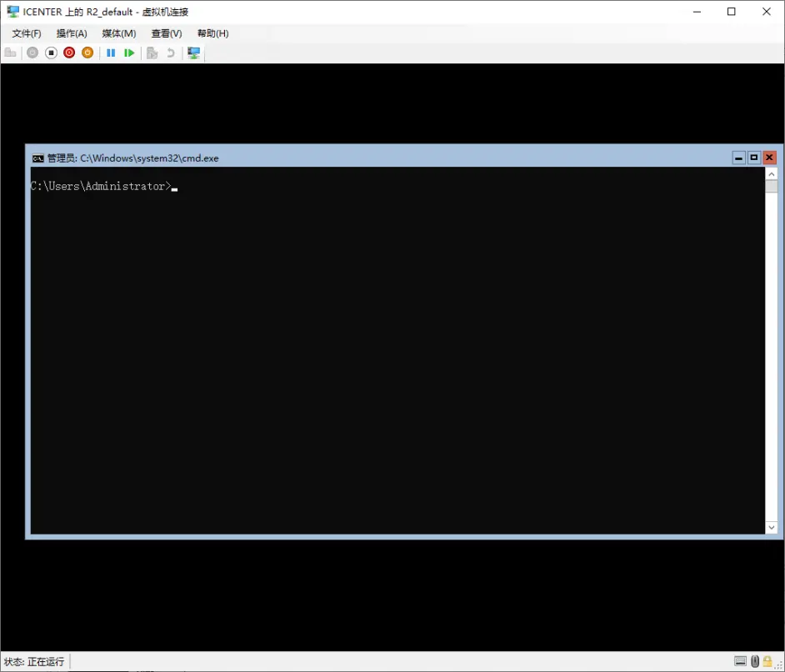
Task: Click the checkpoint toolbar icon
Action: [x=152, y=53]
